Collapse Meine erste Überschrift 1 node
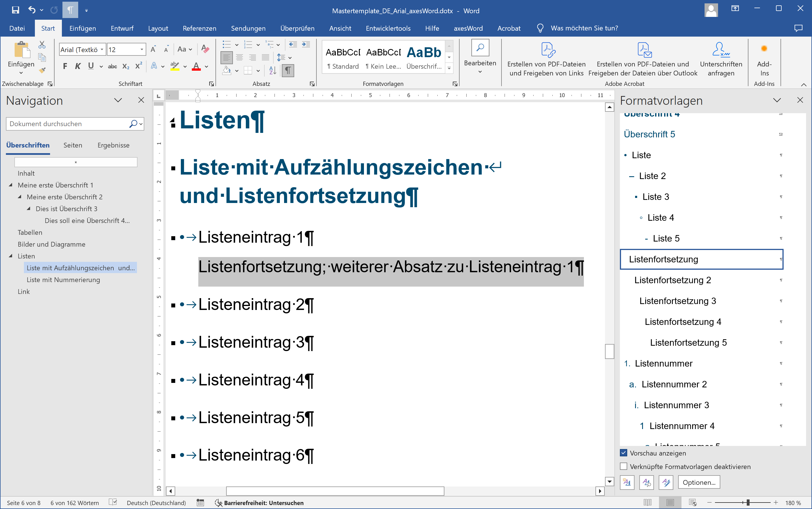This screenshot has height=509, width=812. [11, 185]
